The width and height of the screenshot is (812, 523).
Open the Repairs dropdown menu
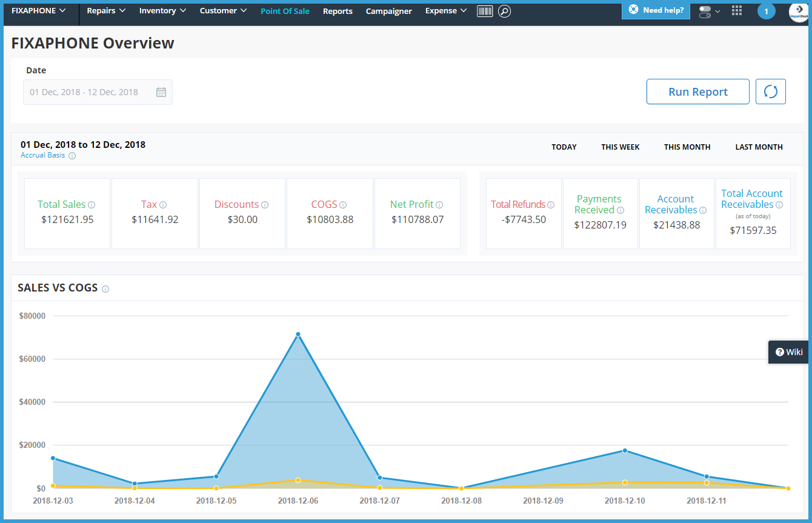pyautogui.click(x=106, y=11)
